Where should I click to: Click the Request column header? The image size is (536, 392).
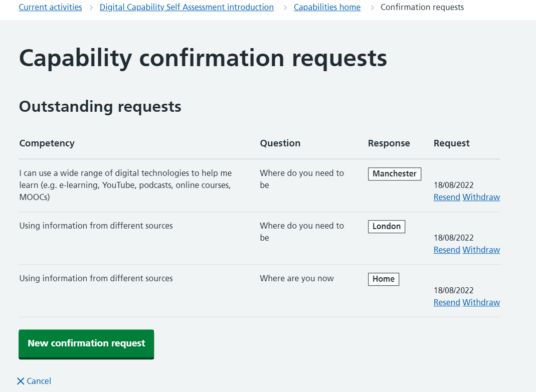click(451, 143)
